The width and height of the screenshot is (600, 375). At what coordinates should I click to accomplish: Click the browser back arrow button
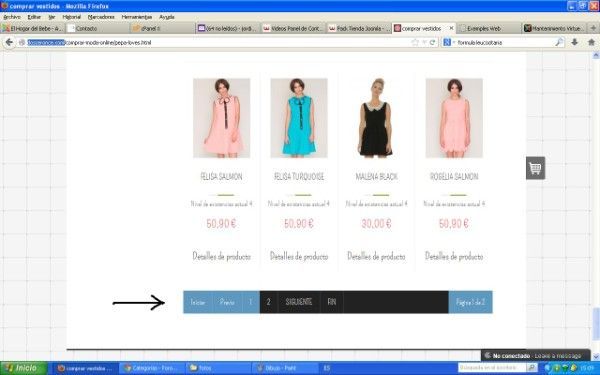9,42
